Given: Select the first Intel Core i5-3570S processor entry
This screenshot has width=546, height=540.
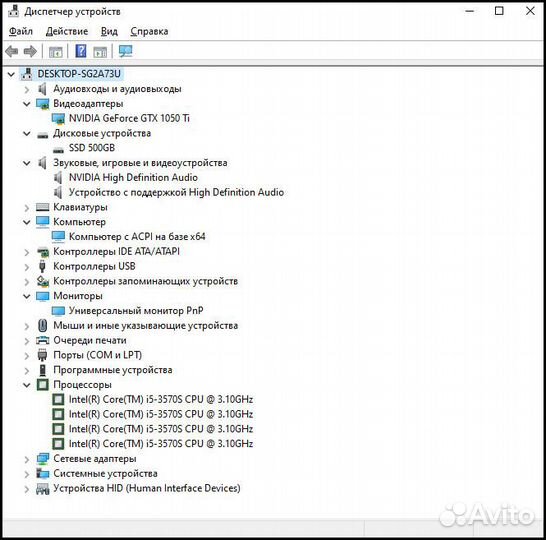Looking at the screenshot, I should (161, 399).
